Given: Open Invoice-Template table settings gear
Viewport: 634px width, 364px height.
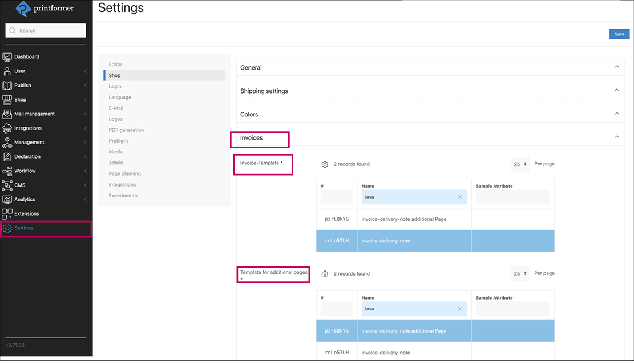Looking at the screenshot, I should click(x=325, y=164).
